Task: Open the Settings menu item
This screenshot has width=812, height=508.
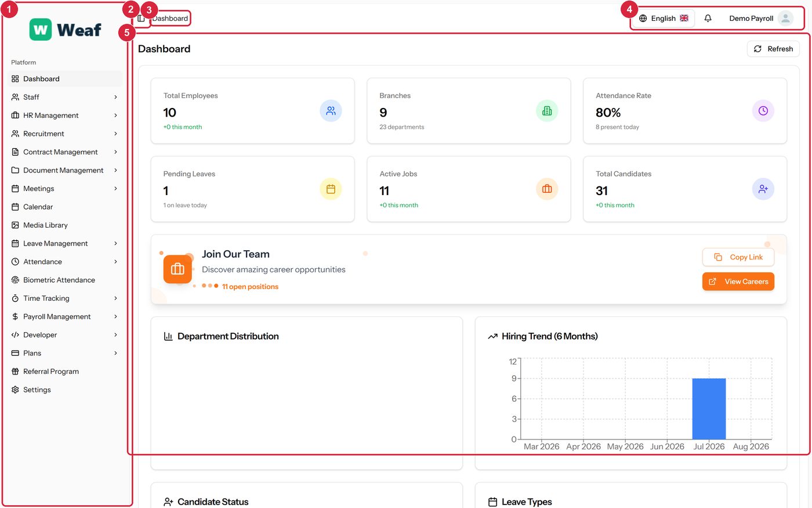Action: [64, 390]
